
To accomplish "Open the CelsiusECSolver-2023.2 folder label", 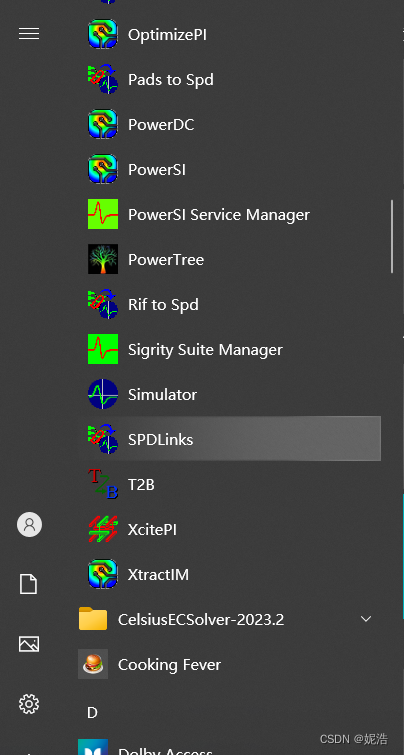I will click(201, 620).
